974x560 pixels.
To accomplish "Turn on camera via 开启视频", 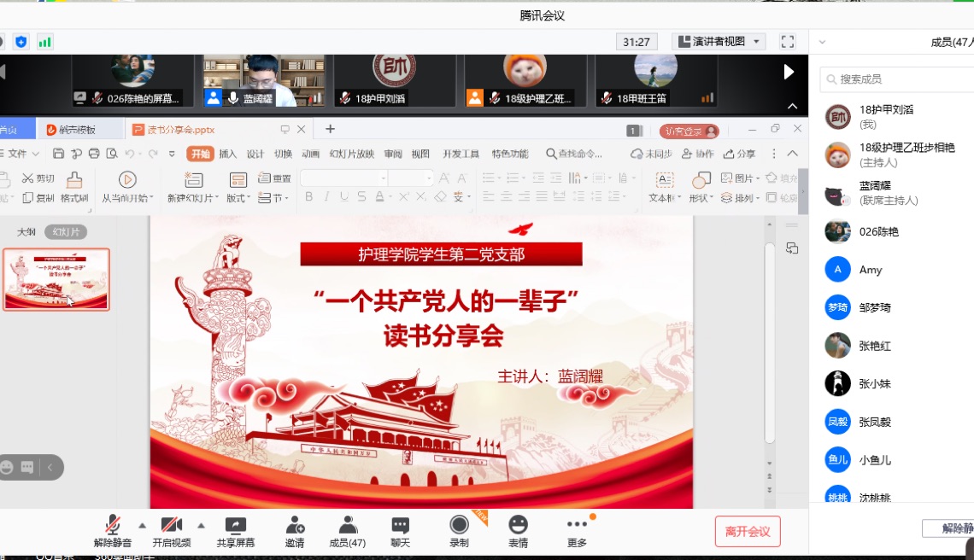I will click(x=172, y=526).
